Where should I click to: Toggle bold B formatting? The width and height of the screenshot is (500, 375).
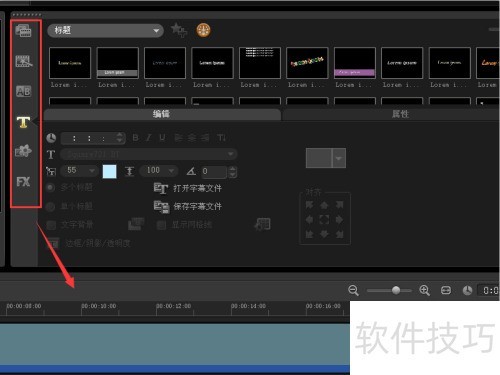click(x=135, y=138)
